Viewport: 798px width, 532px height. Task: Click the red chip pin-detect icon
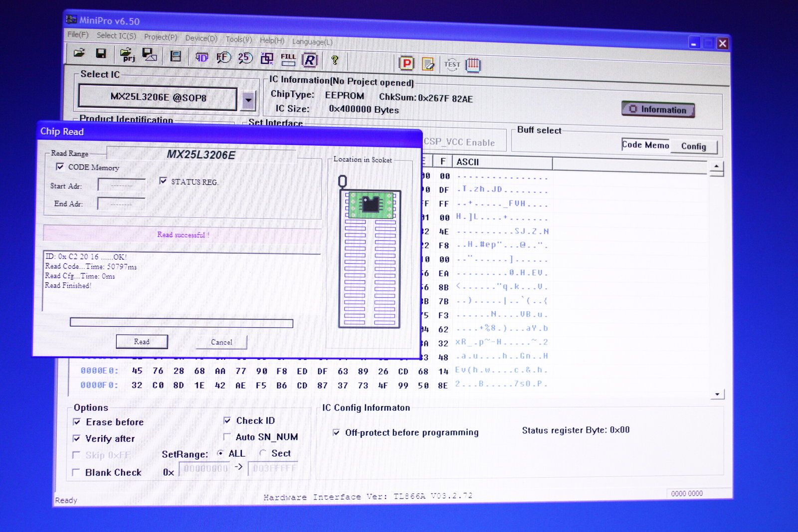[473, 65]
